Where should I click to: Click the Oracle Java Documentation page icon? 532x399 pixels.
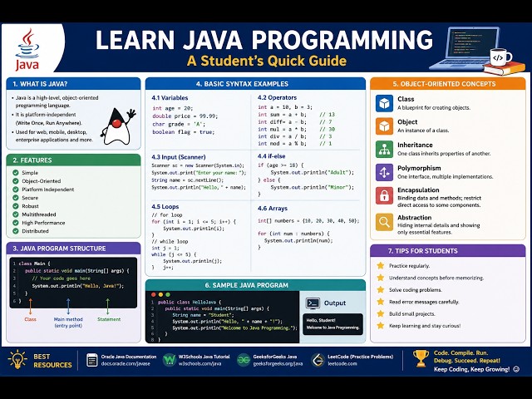tap(92, 360)
